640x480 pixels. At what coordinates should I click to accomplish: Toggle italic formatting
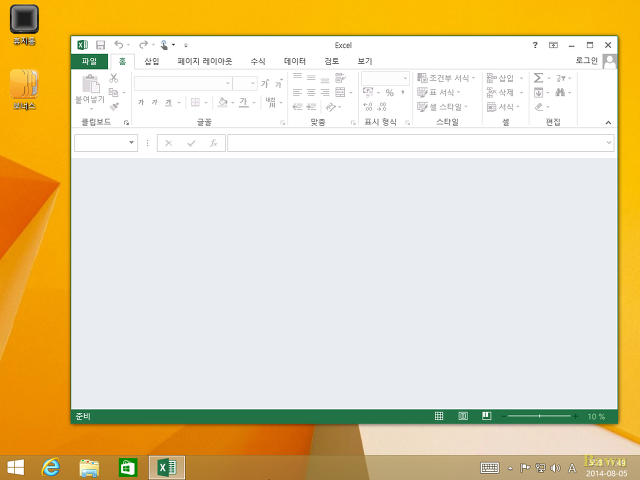click(155, 102)
